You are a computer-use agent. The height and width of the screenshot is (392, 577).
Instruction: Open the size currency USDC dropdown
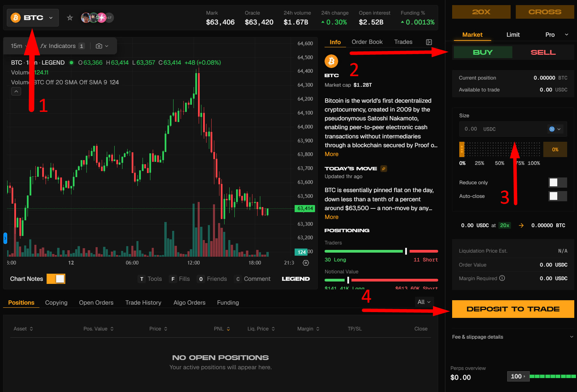(x=555, y=129)
